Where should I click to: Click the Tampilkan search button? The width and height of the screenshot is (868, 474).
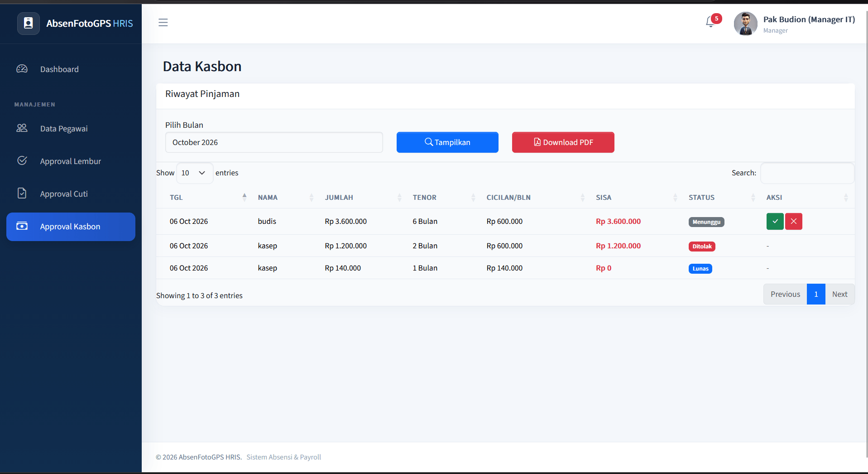pos(447,142)
